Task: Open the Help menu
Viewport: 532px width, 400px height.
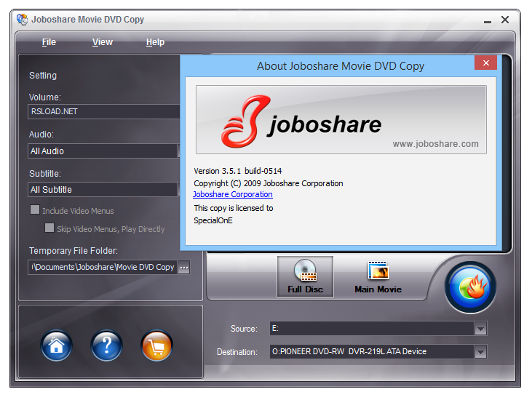Action: (155, 42)
